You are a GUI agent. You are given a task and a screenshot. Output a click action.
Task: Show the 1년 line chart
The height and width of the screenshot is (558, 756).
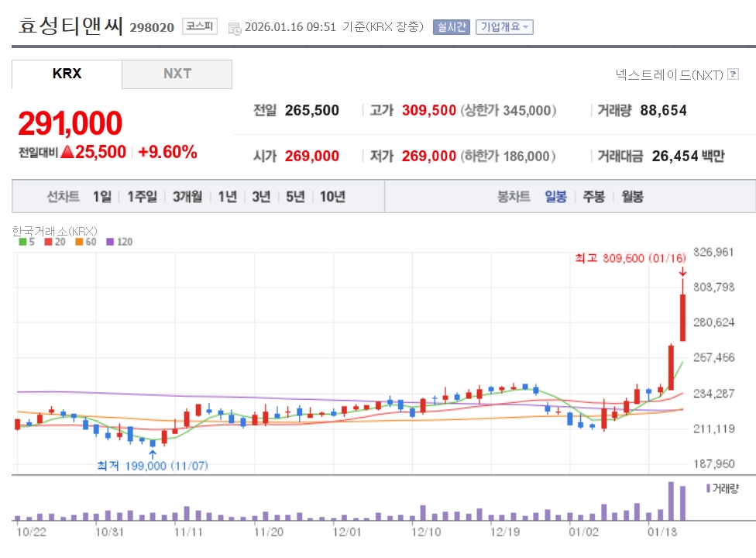click(x=227, y=197)
